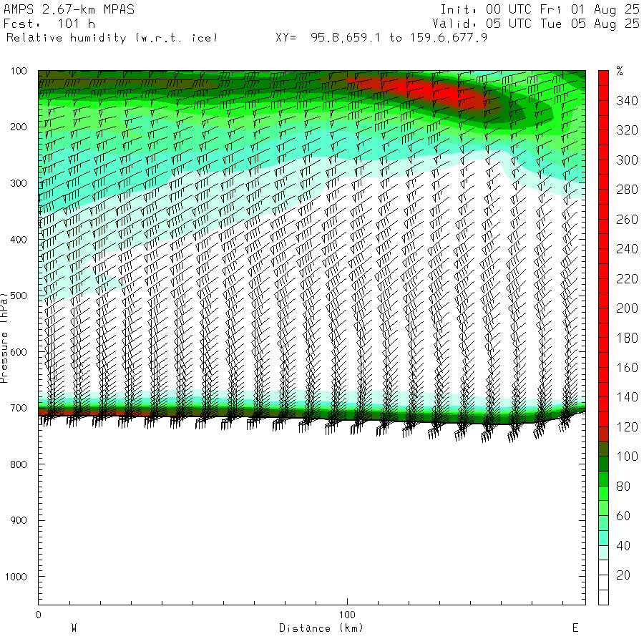
Task: Click the 'Distance (km)' axis title
Action: click(x=321, y=628)
